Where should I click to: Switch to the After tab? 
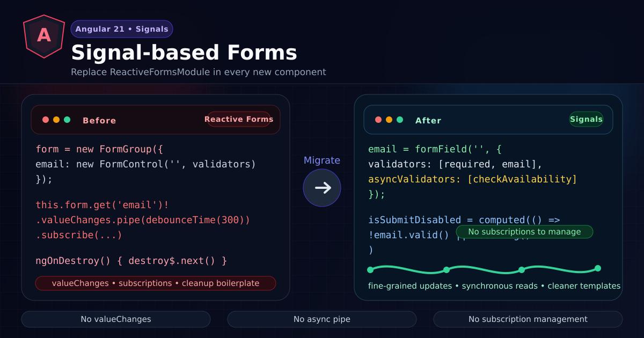point(428,120)
